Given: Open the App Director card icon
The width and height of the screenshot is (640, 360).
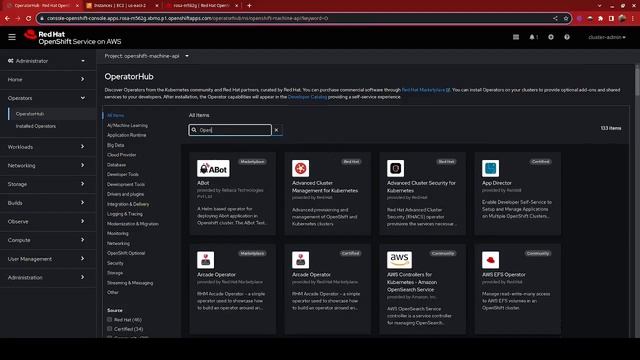Looking at the screenshot, I should 490,168.
